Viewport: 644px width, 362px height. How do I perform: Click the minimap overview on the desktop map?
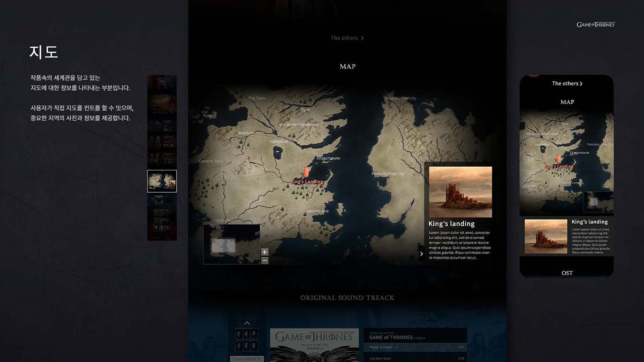[232, 244]
